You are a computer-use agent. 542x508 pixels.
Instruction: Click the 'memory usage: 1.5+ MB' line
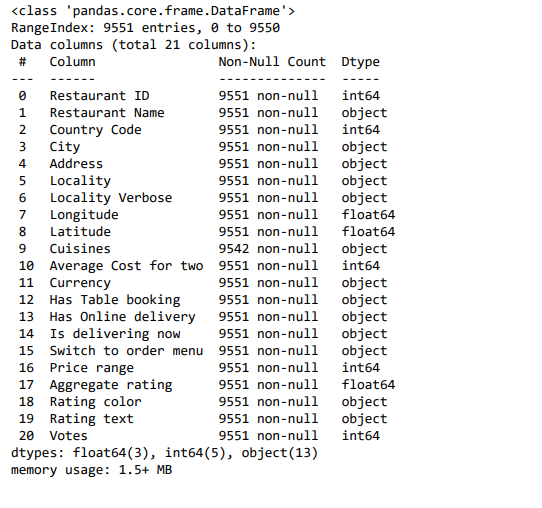coord(92,470)
